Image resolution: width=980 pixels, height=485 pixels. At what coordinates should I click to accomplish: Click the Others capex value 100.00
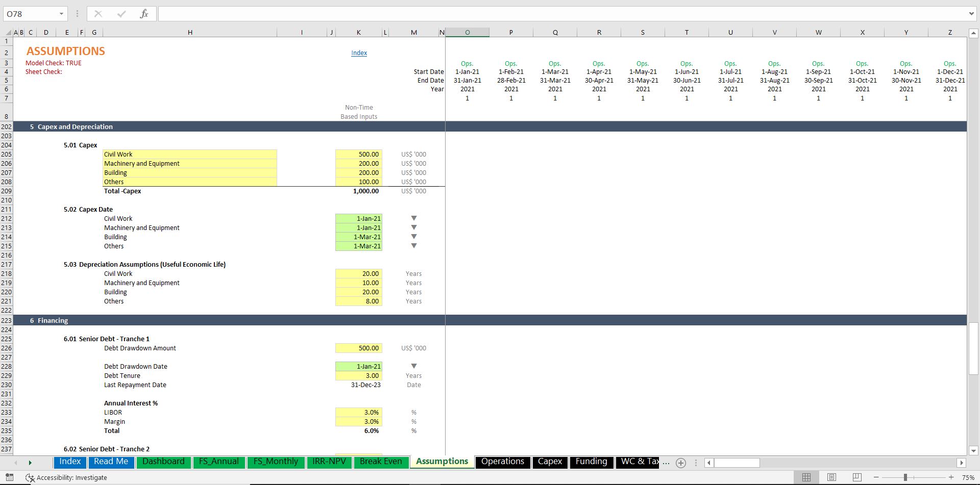point(358,182)
